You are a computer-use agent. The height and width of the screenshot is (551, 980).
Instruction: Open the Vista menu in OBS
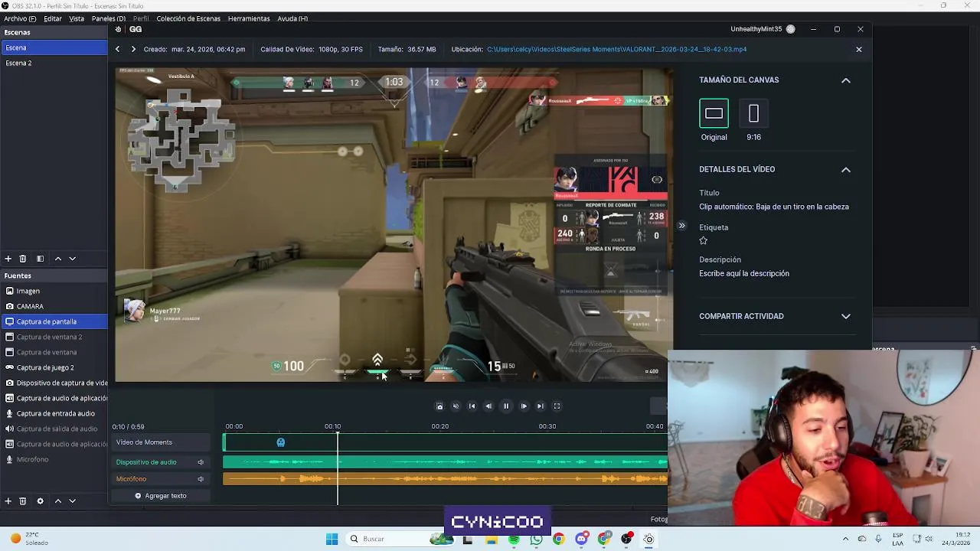[x=77, y=18]
